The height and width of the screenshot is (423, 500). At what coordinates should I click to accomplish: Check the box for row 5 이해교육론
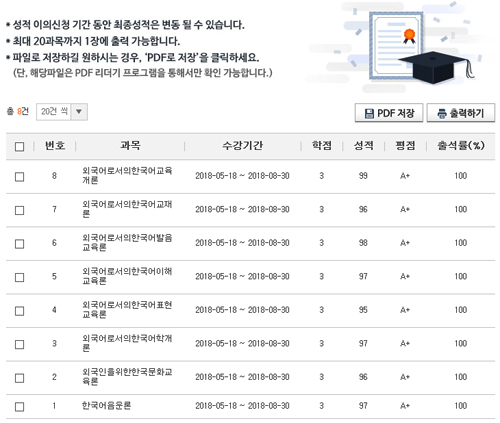[20, 277]
